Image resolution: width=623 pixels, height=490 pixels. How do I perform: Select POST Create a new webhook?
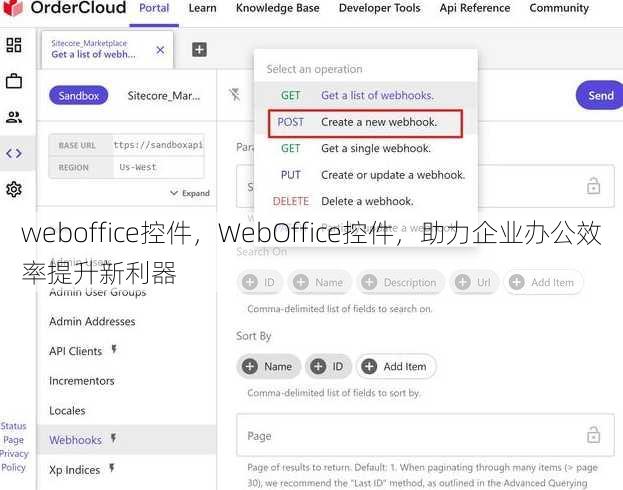(366, 122)
